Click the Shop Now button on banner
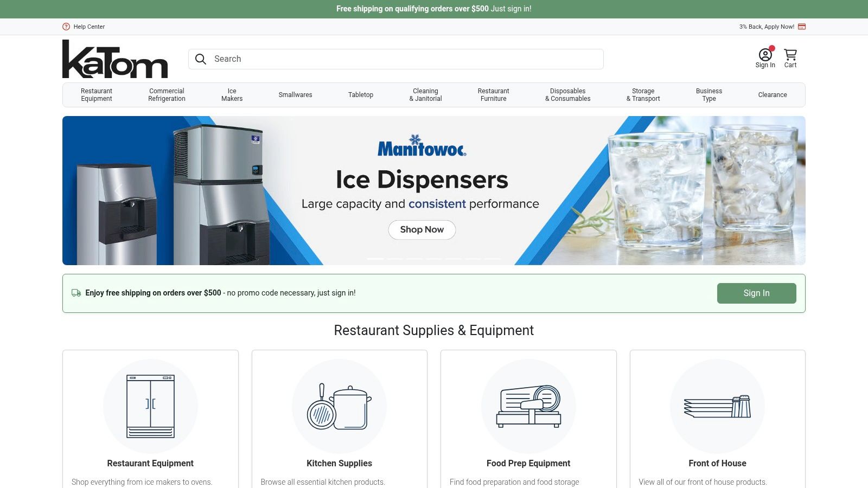The width and height of the screenshot is (868, 488). pyautogui.click(x=422, y=229)
